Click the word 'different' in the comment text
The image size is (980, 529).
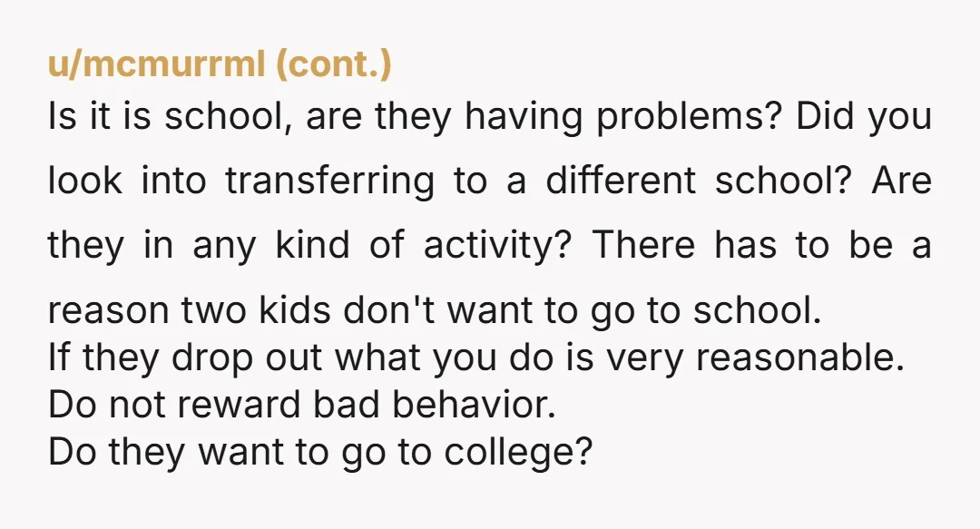621,181
